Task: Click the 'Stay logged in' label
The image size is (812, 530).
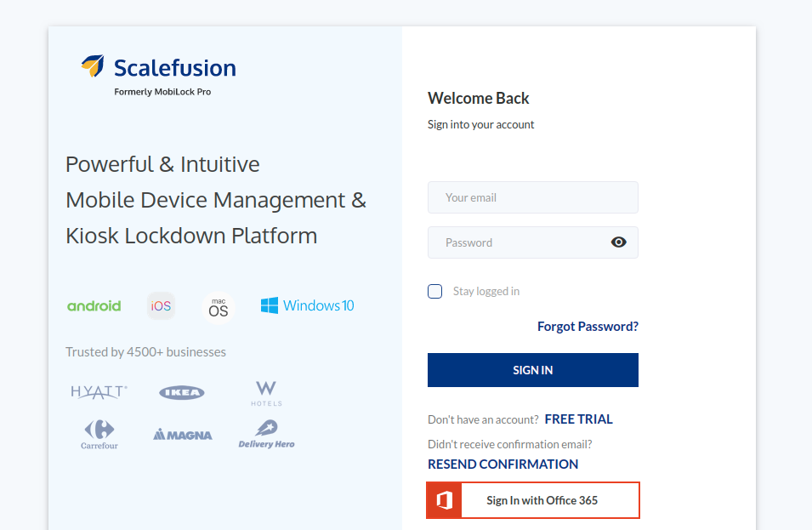Action: click(486, 291)
